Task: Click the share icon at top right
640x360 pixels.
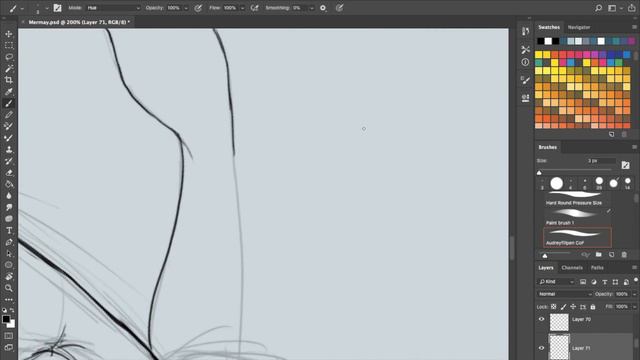Action: tap(631, 8)
